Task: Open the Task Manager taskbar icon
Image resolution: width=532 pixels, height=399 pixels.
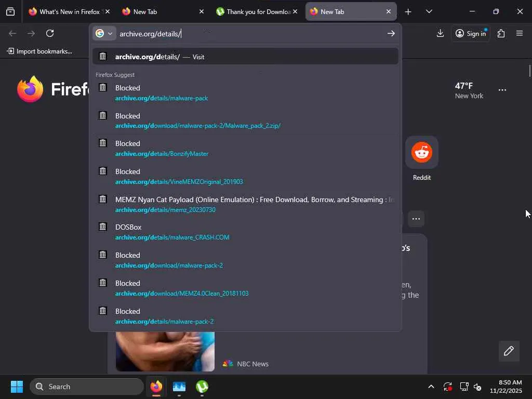Action: (x=179, y=387)
